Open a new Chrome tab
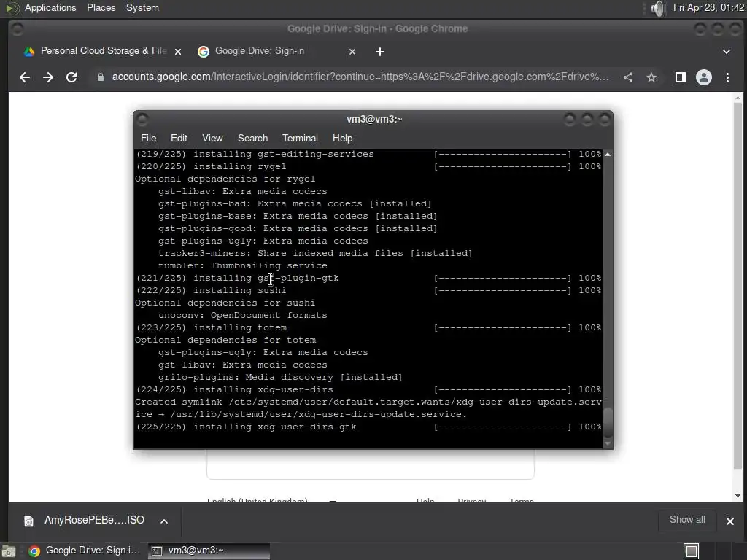Viewport: 747px width, 560px height. coord(379,52)
